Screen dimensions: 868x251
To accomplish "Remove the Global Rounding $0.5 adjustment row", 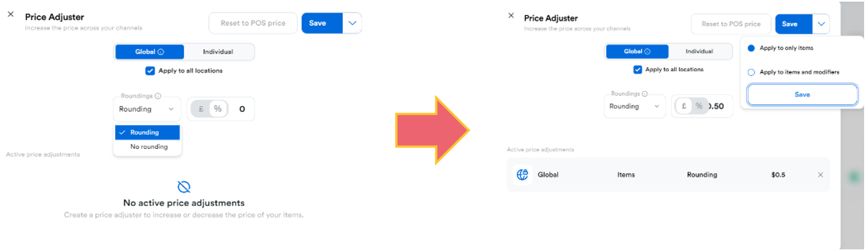I will [x=820, y=175].
